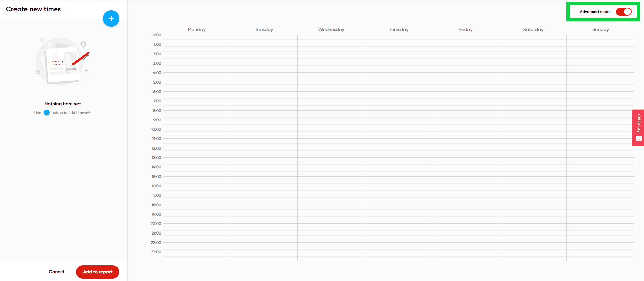Click the Advanced mode label text
This screenshot has height=281, width=644.
pos(595,12)
